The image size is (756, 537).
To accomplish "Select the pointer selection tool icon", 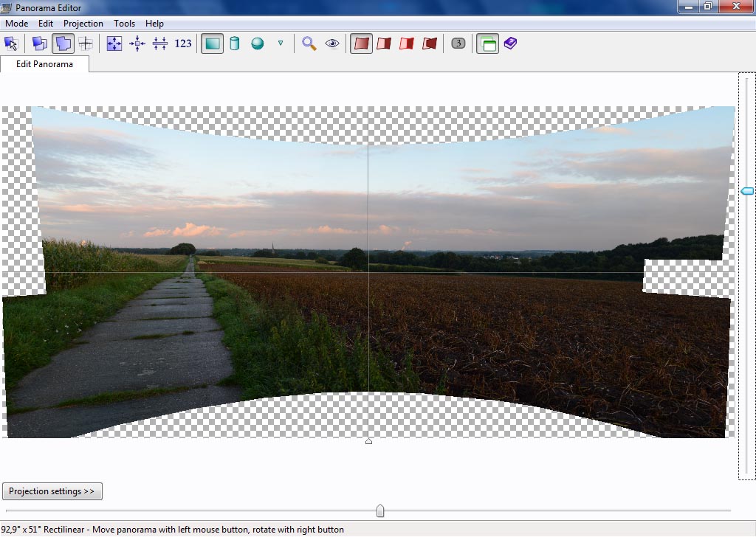I will click(x=11, y=44).
